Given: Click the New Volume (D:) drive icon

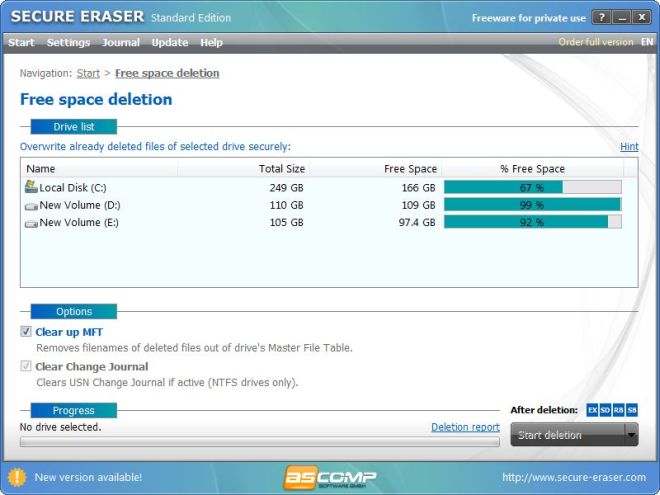Looking at the screenshot, I should tap(31, 206).
